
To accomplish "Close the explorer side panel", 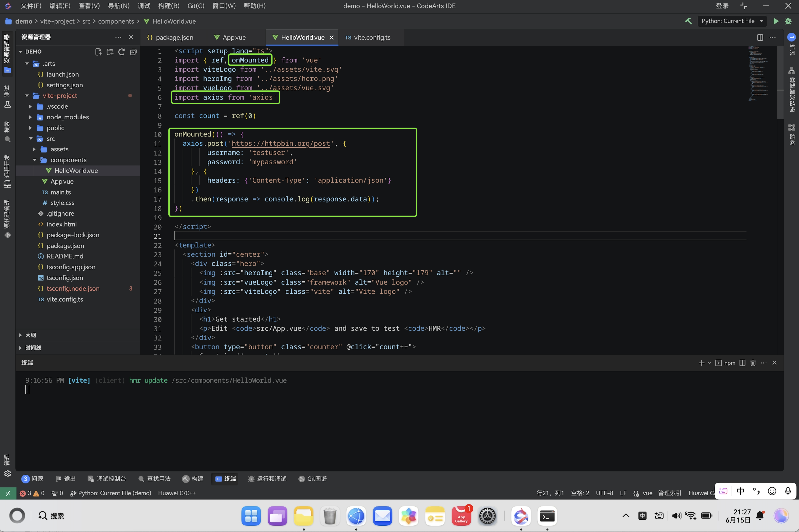I will (x=131, y=37).
